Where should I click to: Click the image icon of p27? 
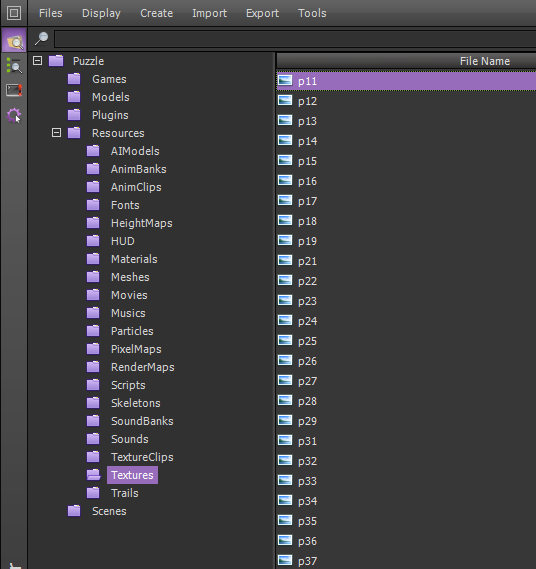click(285, 380)
